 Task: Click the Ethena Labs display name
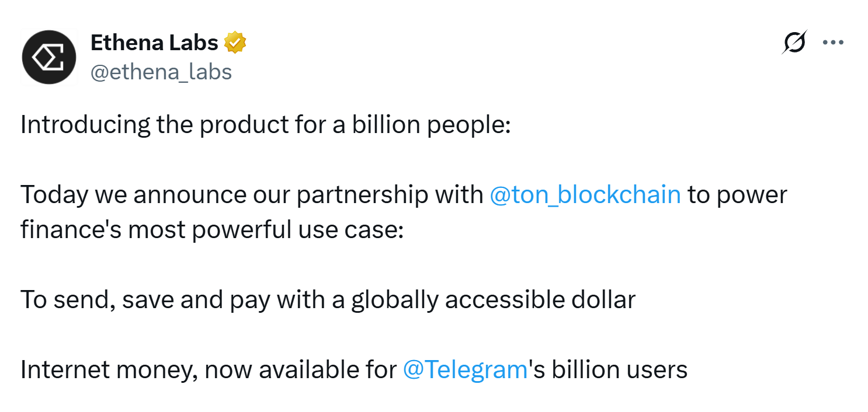tap(154, 43)
